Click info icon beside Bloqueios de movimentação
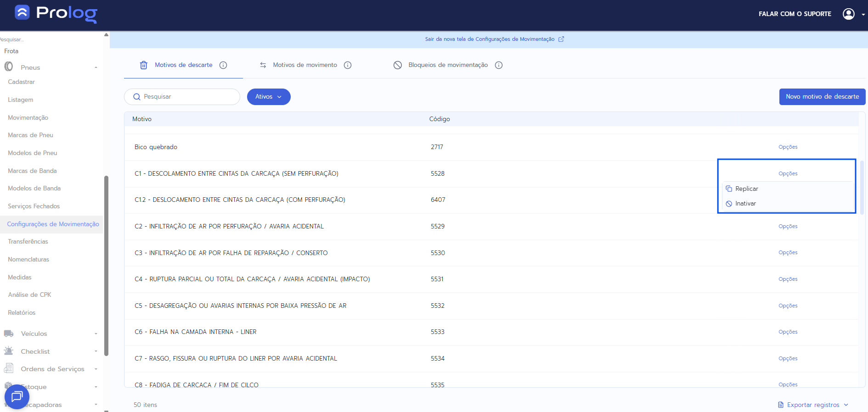 499,65
